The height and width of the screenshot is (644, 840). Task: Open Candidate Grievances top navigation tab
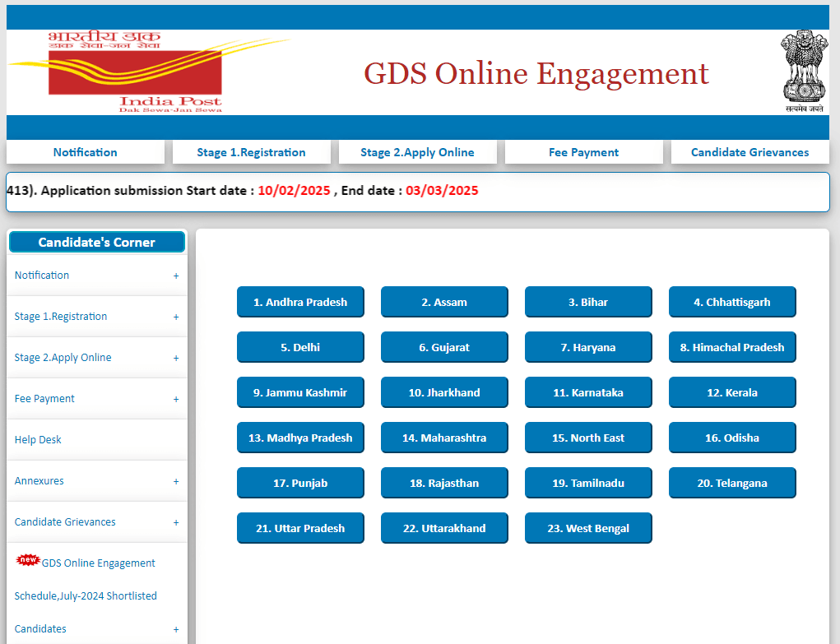click(x=750, y=152)
